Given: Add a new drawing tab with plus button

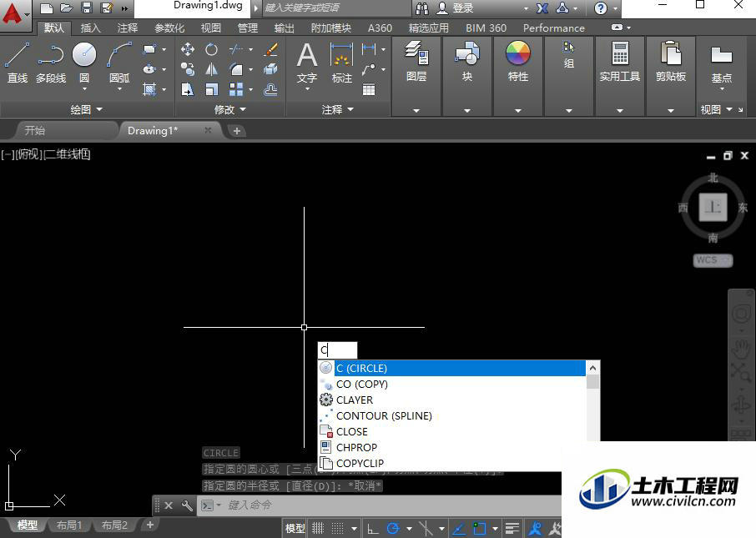Looking at the screenshot, I should (237, 131).
